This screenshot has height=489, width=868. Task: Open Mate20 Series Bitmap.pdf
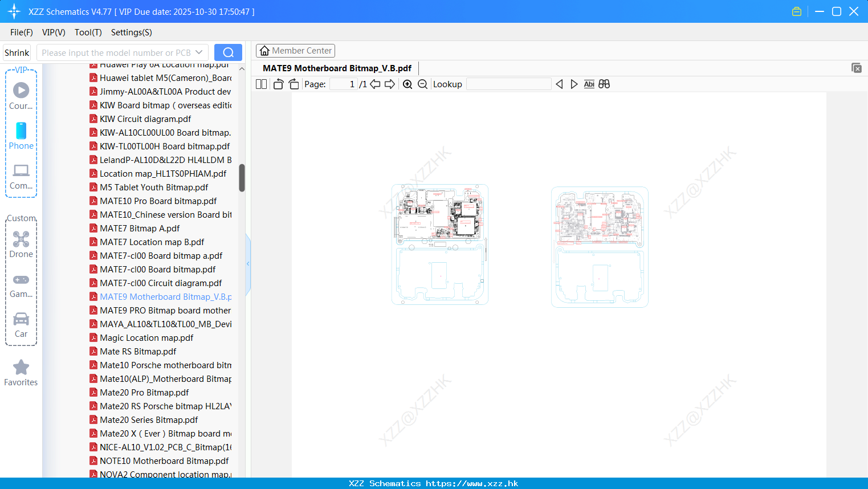[149, 420]
